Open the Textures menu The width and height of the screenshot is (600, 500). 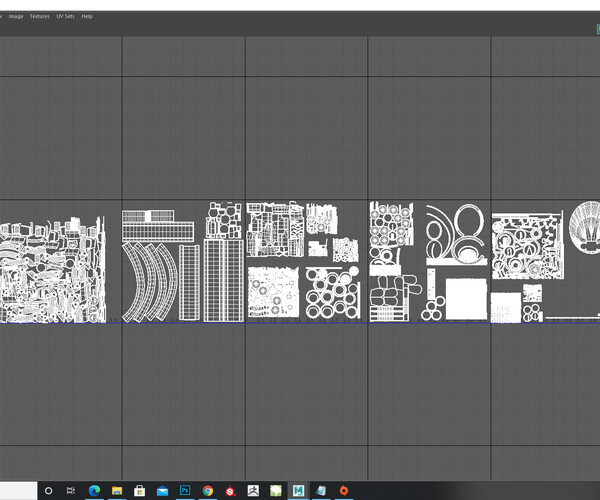39,17
